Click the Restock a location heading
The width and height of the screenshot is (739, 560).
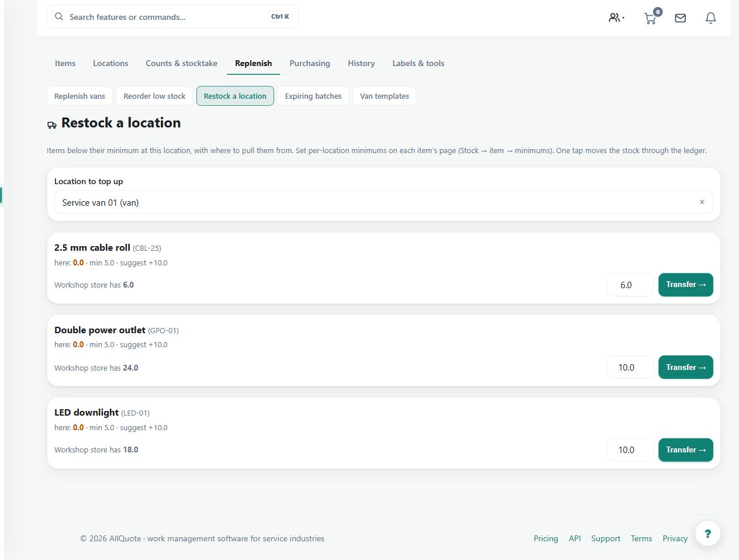pyautogui.click(x=121, y=123)
